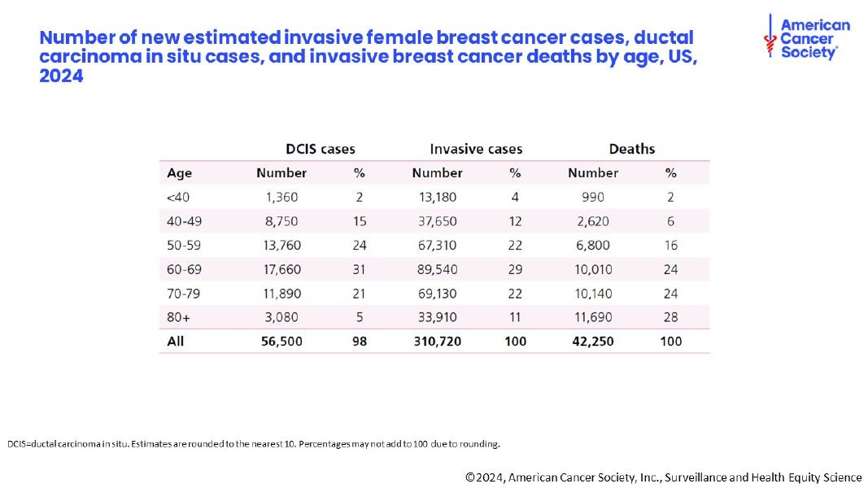
Task: Select the All totals row label
Action: pyautogui.click(x=175, y=342)
